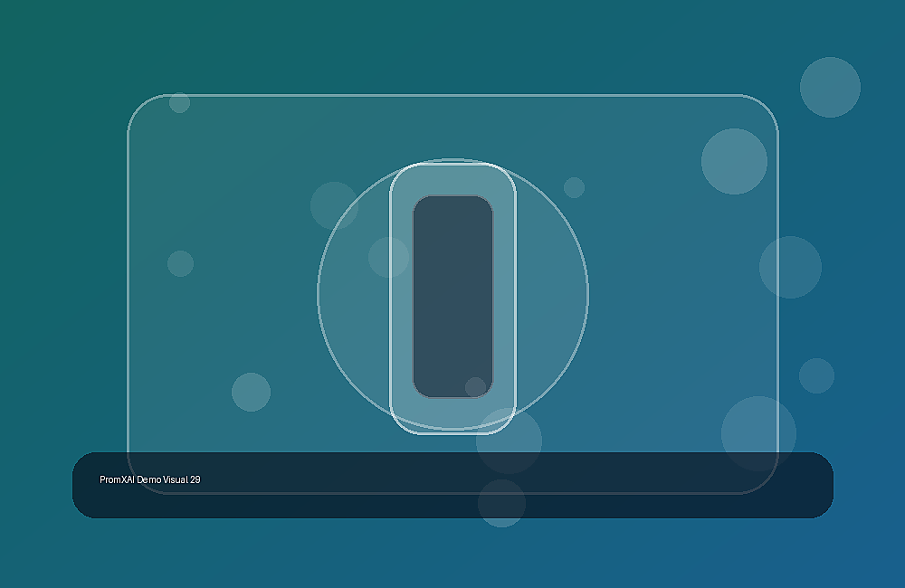
Task: Click the bubble just below the central pill
Action: pos(509,441)
